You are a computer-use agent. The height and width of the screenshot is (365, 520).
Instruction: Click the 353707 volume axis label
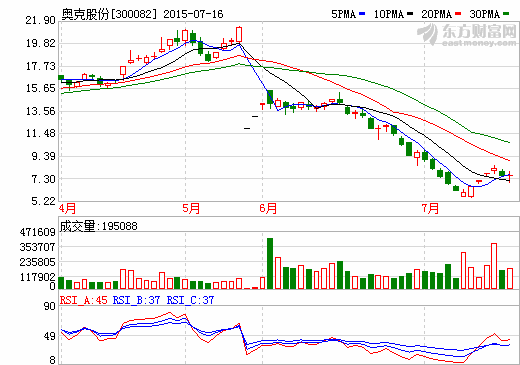pos(38,247)
